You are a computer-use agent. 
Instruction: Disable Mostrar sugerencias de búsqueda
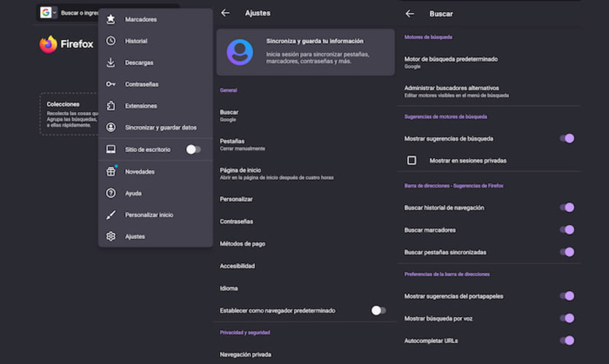pos(567,138)
